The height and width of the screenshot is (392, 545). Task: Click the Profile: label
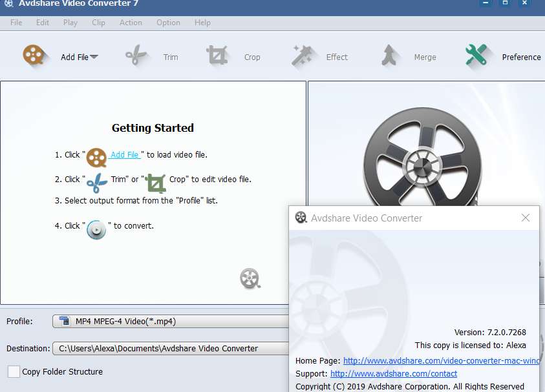19,321
